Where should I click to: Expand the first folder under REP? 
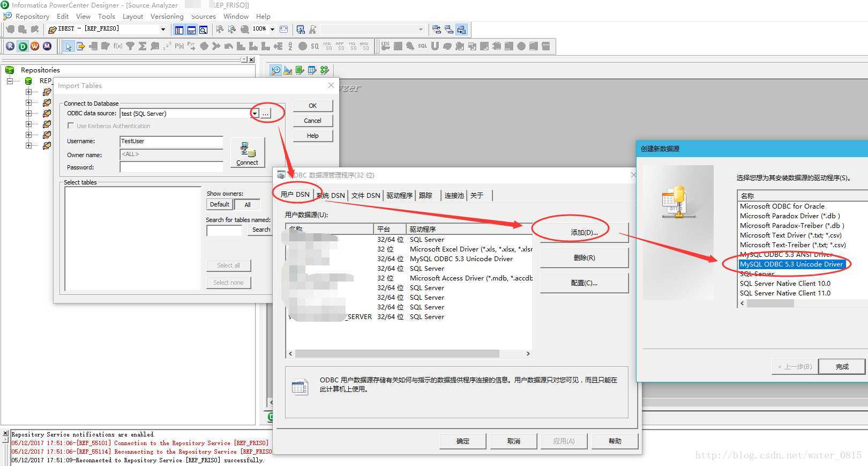point(28,92)
